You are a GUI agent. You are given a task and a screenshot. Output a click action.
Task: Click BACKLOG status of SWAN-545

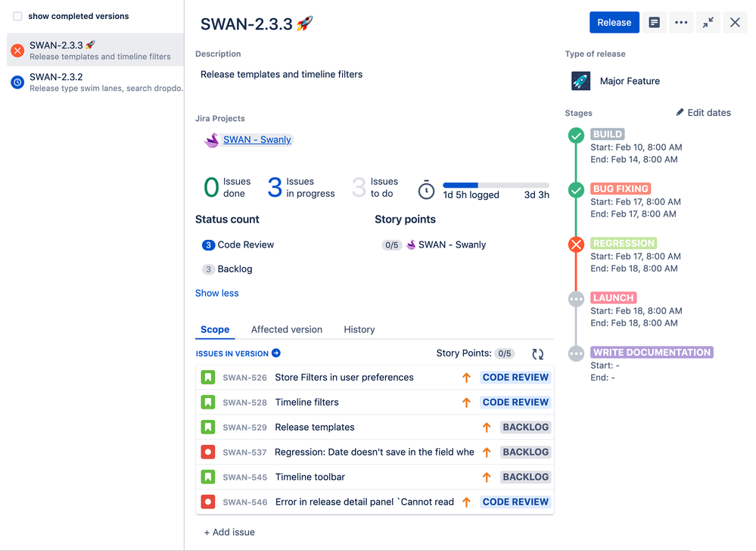(x=525, y=478)
